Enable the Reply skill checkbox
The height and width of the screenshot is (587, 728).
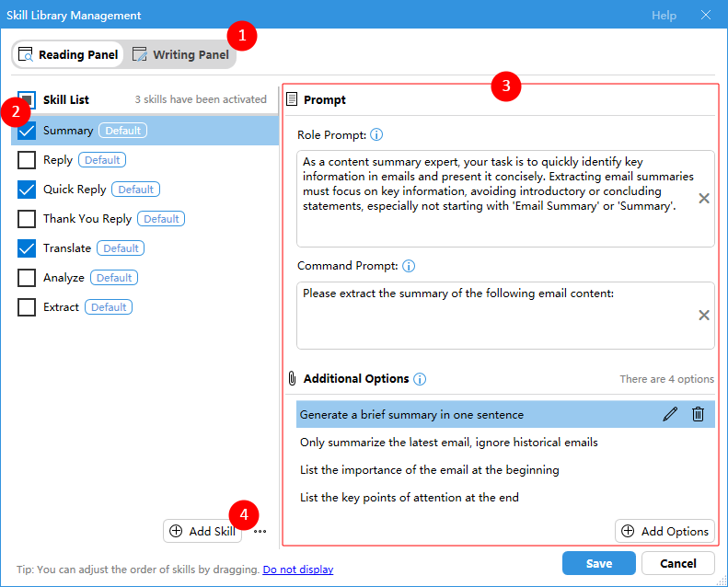click(x=27, y=160)
